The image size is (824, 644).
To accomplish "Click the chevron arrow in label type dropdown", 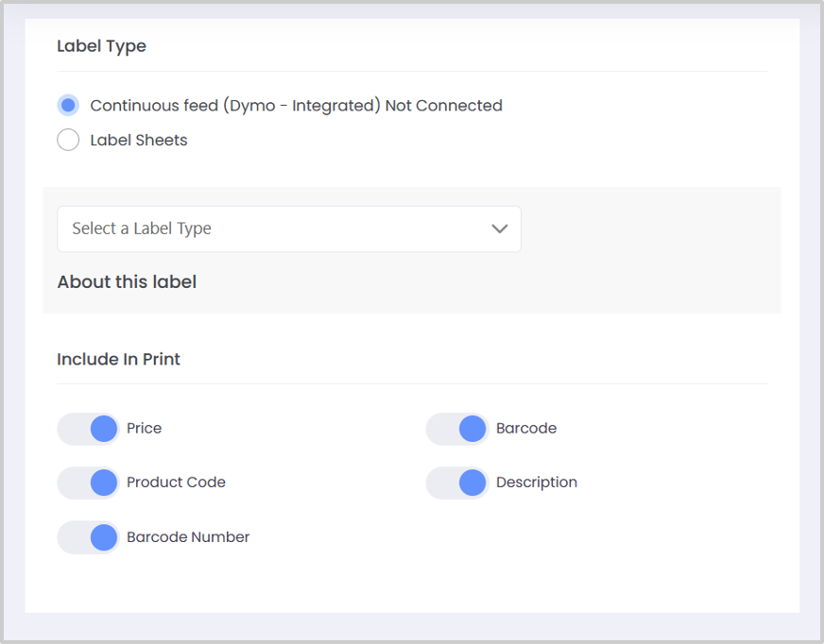I will pyautogui.click(x=500, y=229).
